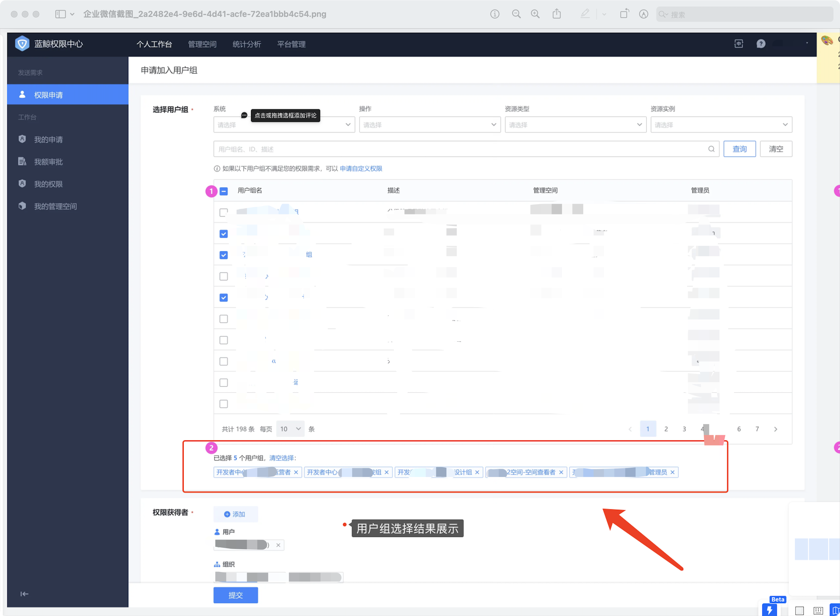The height and width of the screenshot is (616, 840).
Task: Switch to the 统计分析 tab
Action: pos(246,44)
